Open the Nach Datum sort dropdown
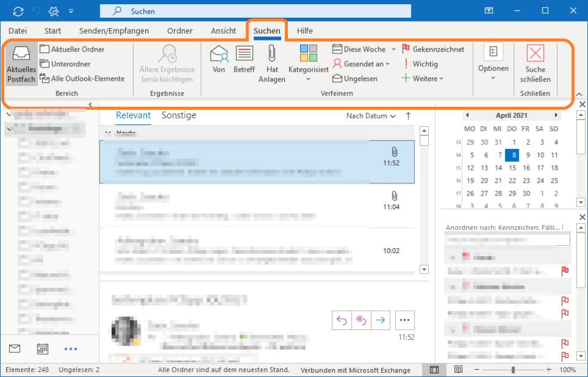Viewport: 588px width, 377px height. [371, 116]
